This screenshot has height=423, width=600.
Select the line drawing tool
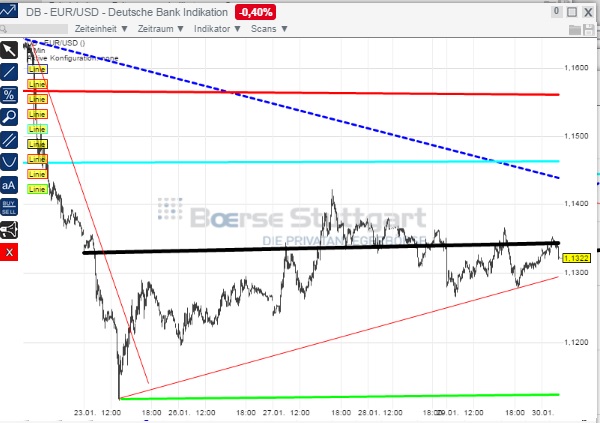[x=9, y=72]
